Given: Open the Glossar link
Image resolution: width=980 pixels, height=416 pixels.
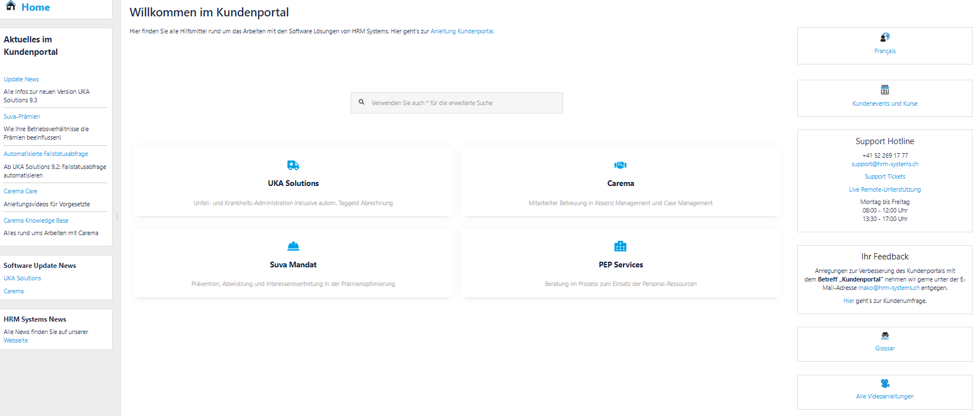Looking at the screenshot, I should coord(885,348).
